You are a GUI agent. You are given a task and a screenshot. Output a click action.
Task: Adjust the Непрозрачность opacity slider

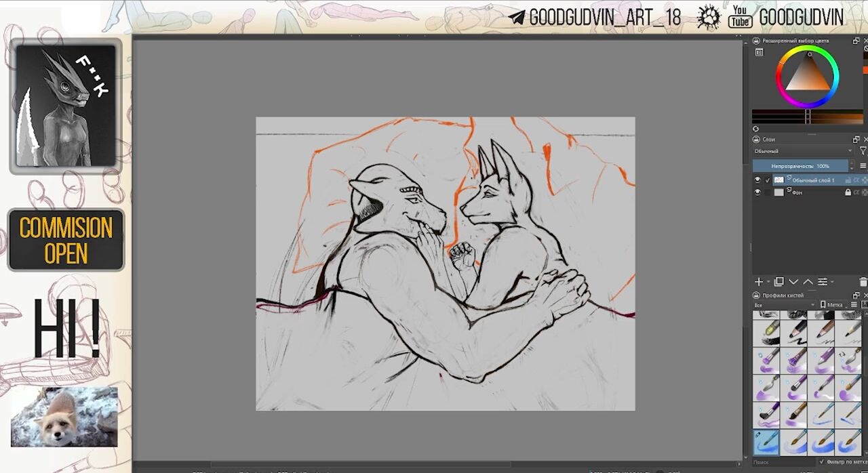[800, 166]
